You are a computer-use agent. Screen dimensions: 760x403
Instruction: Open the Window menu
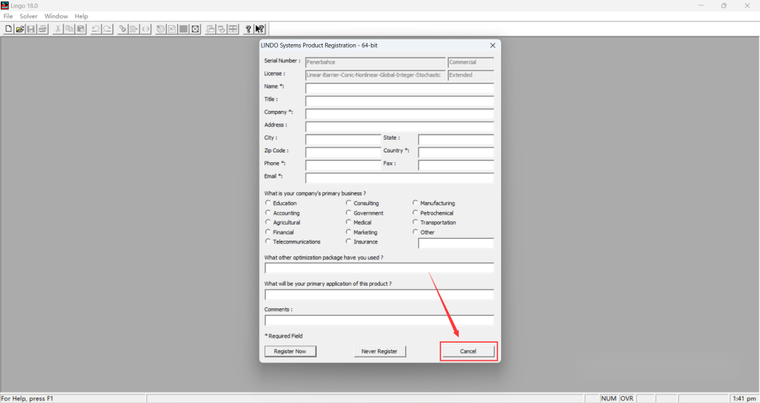tap(56, 16)
